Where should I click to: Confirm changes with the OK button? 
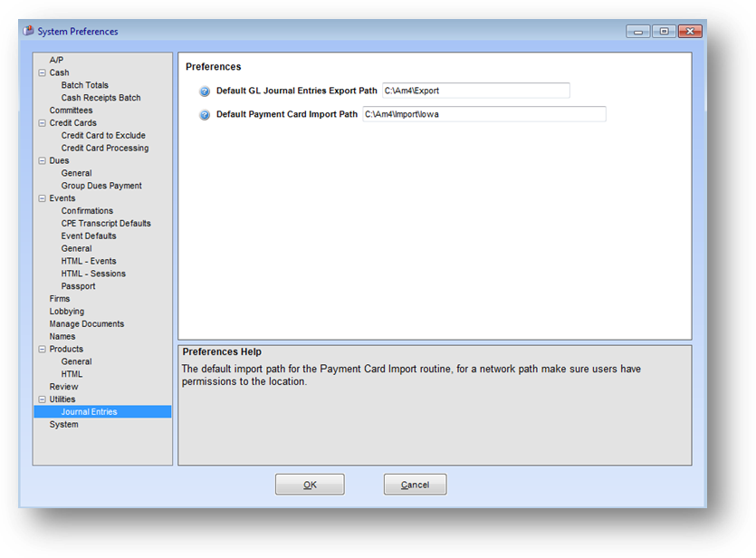point(310,485)
